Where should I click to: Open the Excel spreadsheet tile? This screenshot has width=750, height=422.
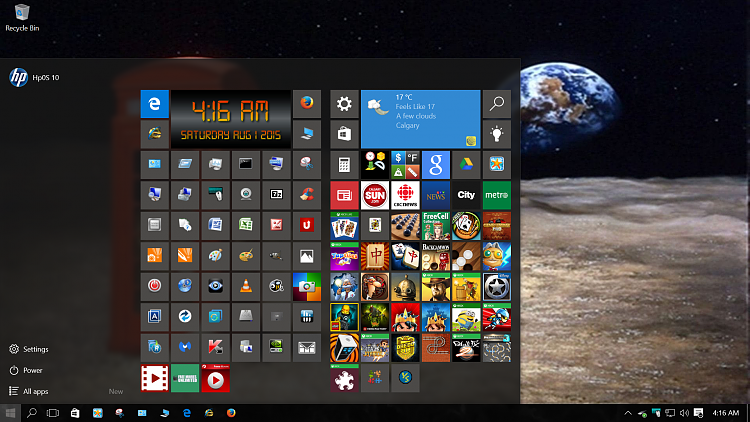coord(246,225)
